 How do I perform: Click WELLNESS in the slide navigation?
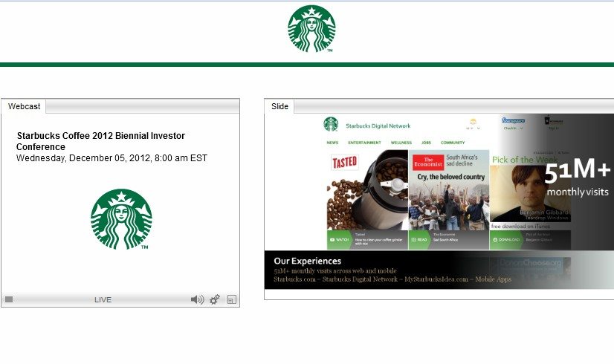tap(401, 143)
